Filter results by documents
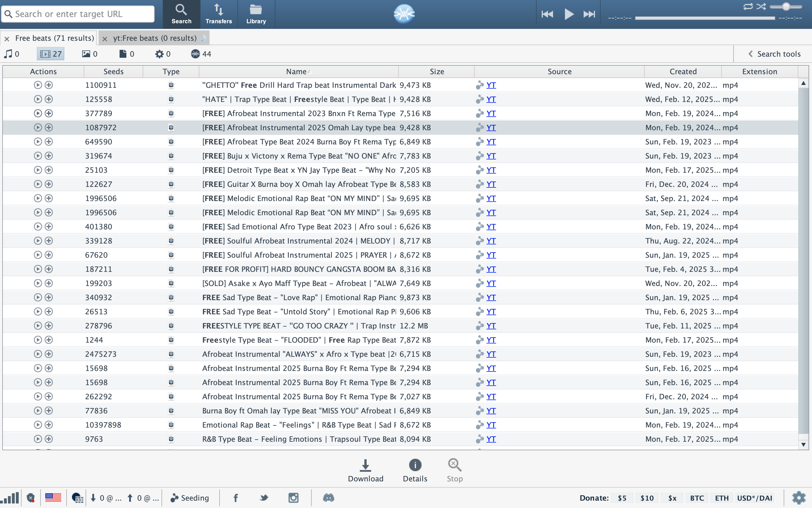The image size is (812, 508). (127, 54)
